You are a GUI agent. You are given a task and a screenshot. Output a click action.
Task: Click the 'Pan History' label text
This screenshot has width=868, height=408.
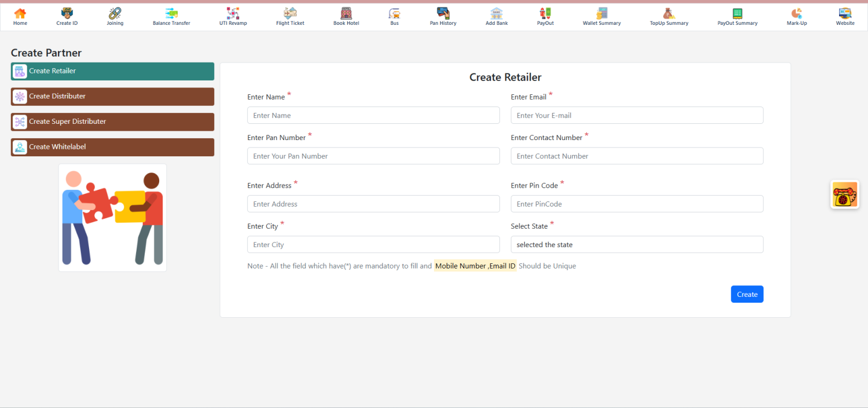coord(443,23)
